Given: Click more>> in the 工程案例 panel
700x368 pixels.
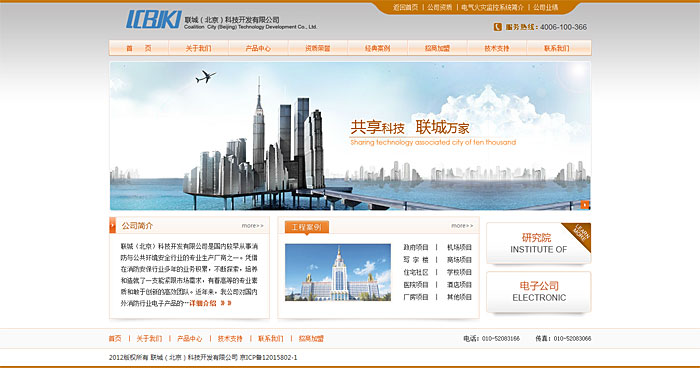Looking at the screenshot, I should [462, 226].
